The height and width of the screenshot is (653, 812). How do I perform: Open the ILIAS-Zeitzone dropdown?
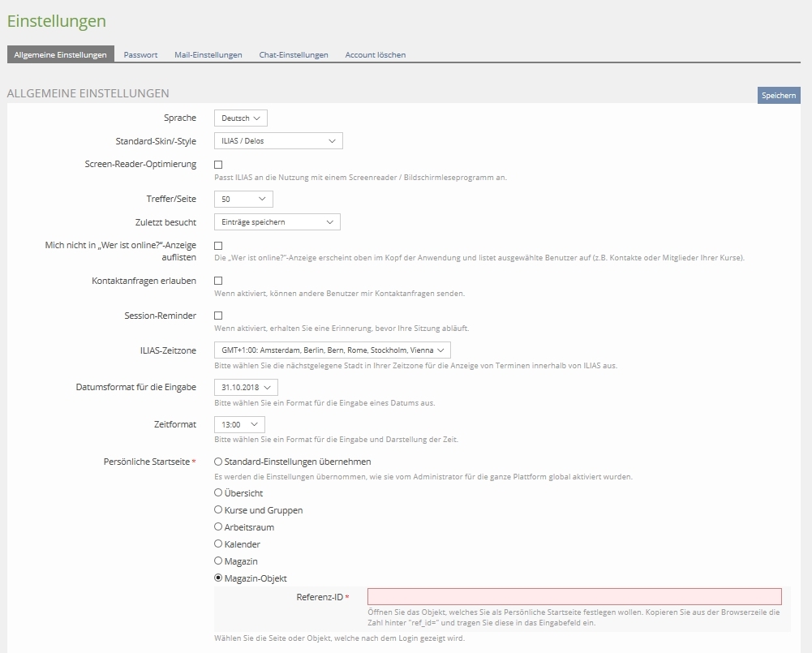pos(332,350)
